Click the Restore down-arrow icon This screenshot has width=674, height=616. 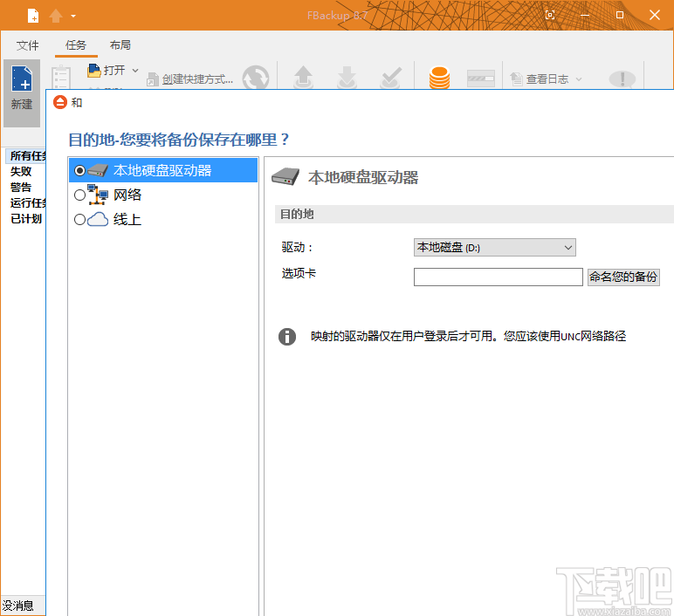pyautogui.click(x=347, y=78)
